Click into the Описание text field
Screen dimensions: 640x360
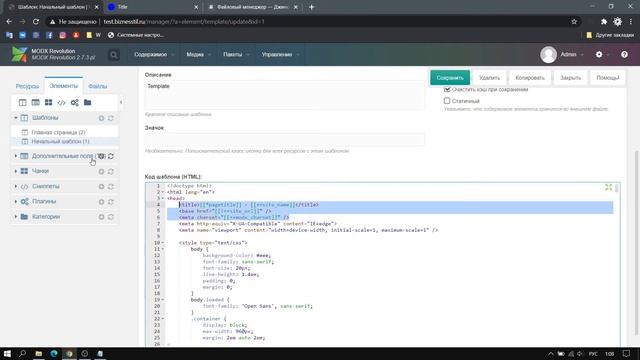284,95
